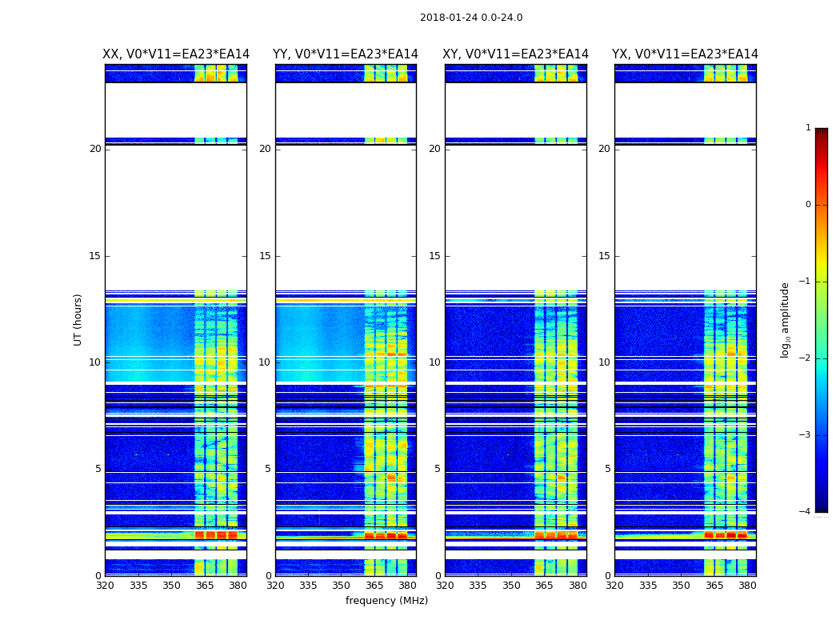
Task: Pick the dark red top of colorbar
Action: point(821,133)
